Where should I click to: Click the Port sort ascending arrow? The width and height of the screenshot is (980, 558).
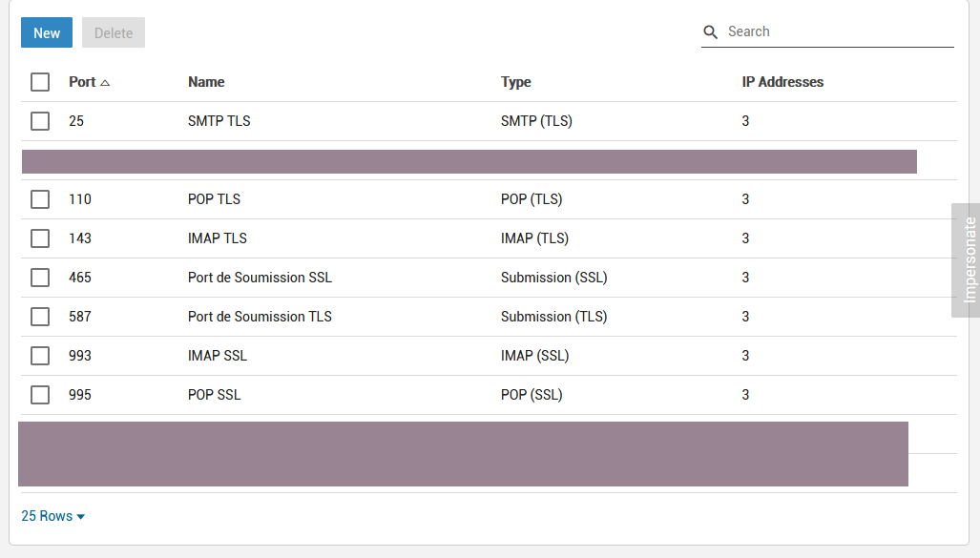105,83
